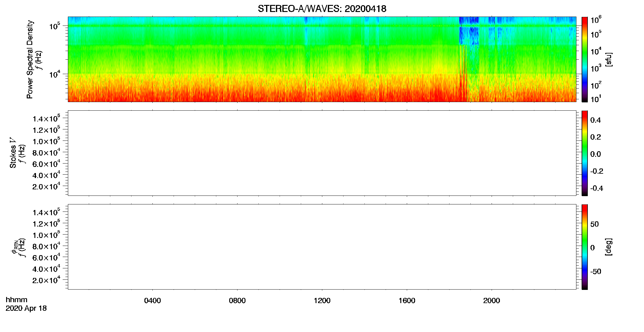Click the 50 value on degree colorbar
The width and height of the screenshot is (644, 332).
click(x=595, y=224)
